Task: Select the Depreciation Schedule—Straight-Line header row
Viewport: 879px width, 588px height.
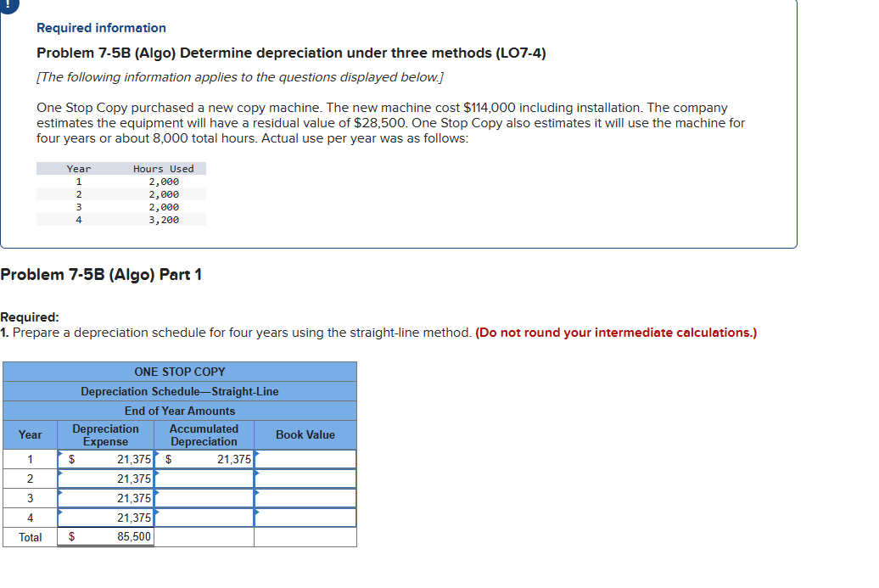Action: [178, 391]
